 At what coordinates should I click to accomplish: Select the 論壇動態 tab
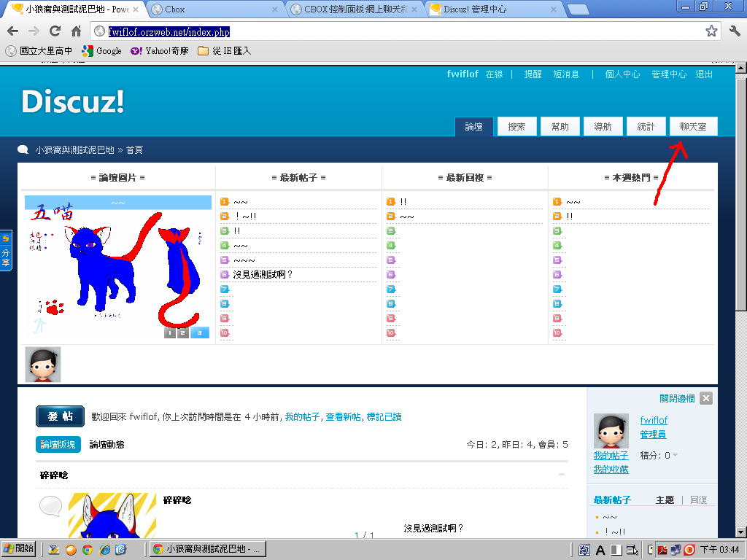107,444
